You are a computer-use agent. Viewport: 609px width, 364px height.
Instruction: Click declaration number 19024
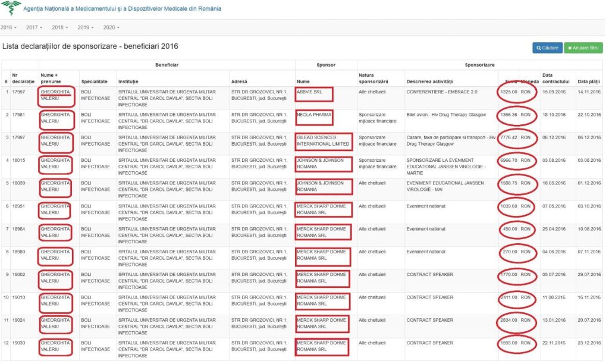pyautogui.click(x=18, y=321)
